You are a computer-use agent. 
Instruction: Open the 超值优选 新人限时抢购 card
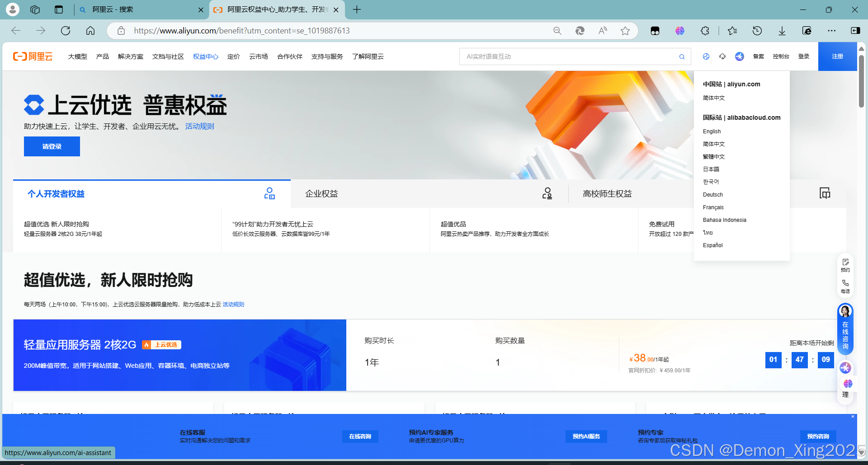117,229
